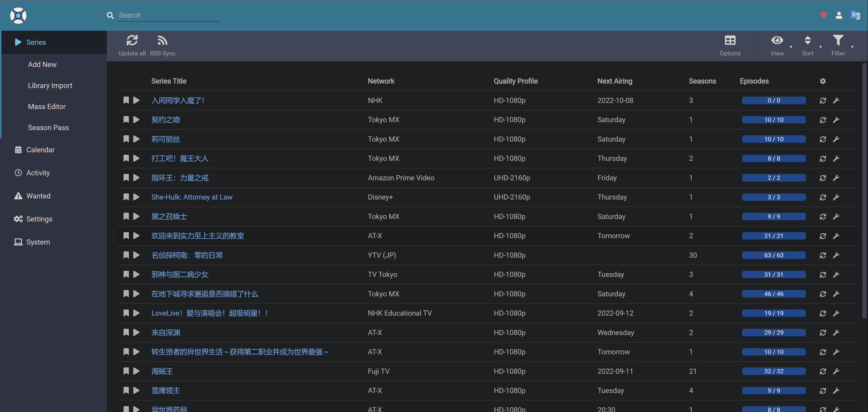Image resolution: width=868 pixels, height=412 pixels.
Task: Toggle monitored bookmark for 指环王：力量之戒
Action: (126, 177)
